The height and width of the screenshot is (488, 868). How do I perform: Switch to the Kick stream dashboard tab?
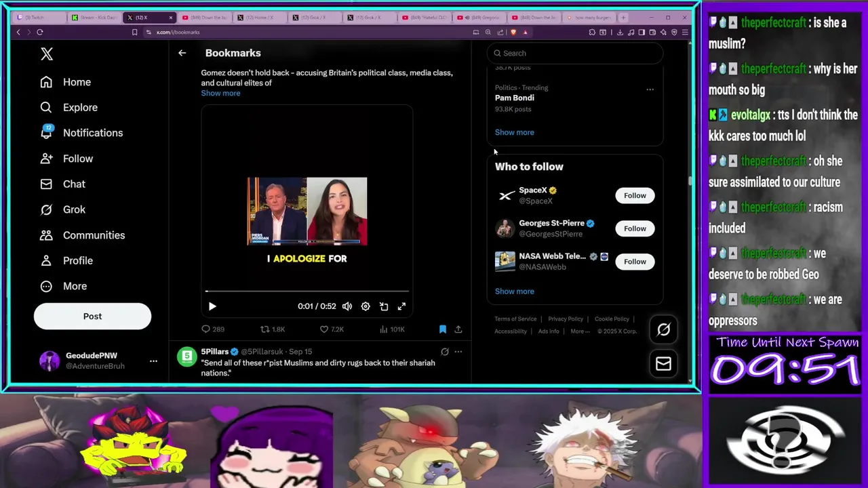point(95,18)
